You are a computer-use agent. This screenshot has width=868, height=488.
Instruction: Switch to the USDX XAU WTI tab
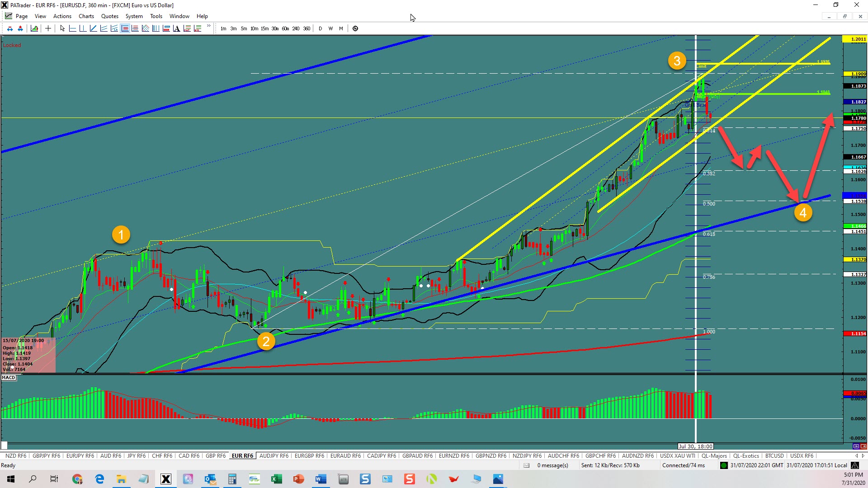click(x=678, y=456)
